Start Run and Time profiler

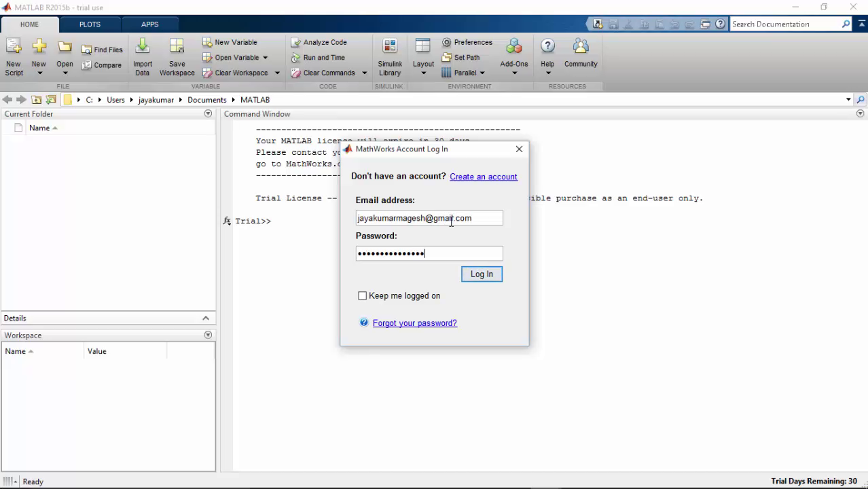(318, 58)
